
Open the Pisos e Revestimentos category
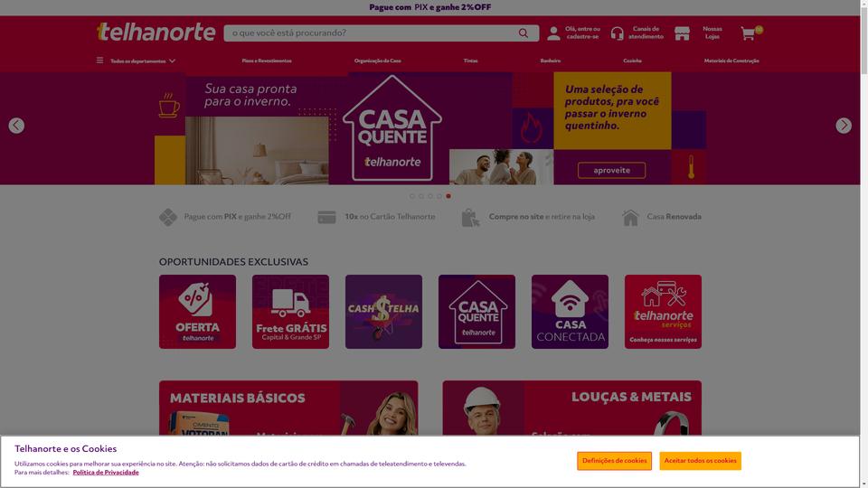coord(267,61)
